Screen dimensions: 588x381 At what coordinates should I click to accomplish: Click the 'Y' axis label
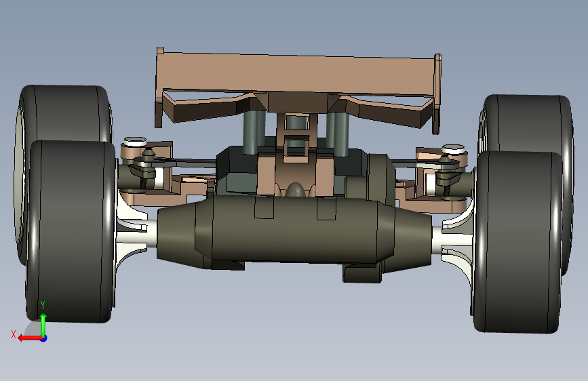(43, 305)
